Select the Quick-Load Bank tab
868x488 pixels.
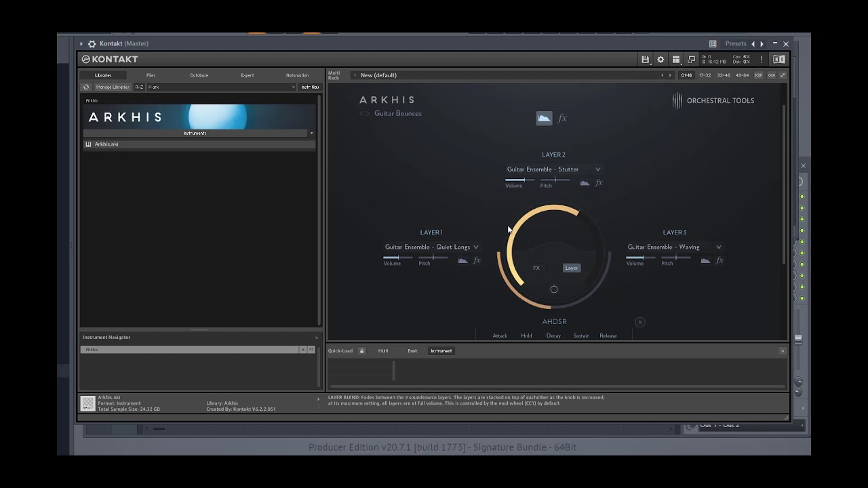[x=412, y=351]
